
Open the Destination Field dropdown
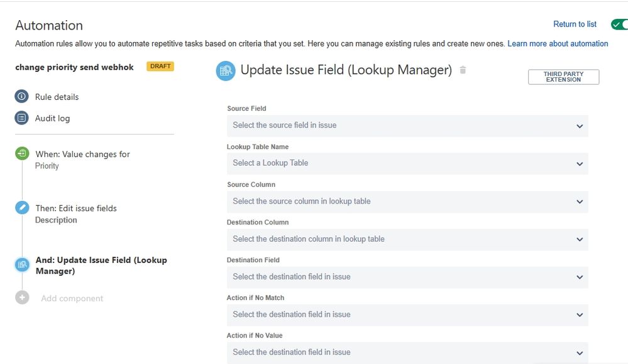click(x=407, y=277)
